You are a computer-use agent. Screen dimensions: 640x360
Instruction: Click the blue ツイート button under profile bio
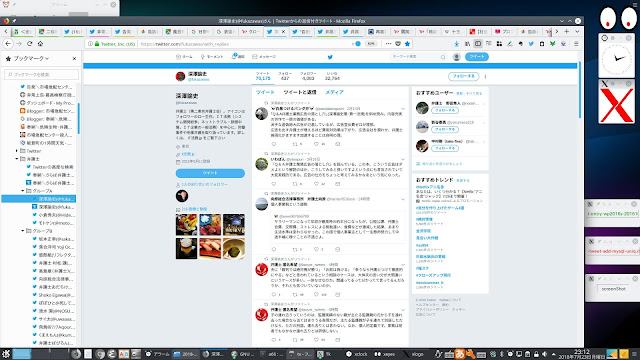coord(210,173)
